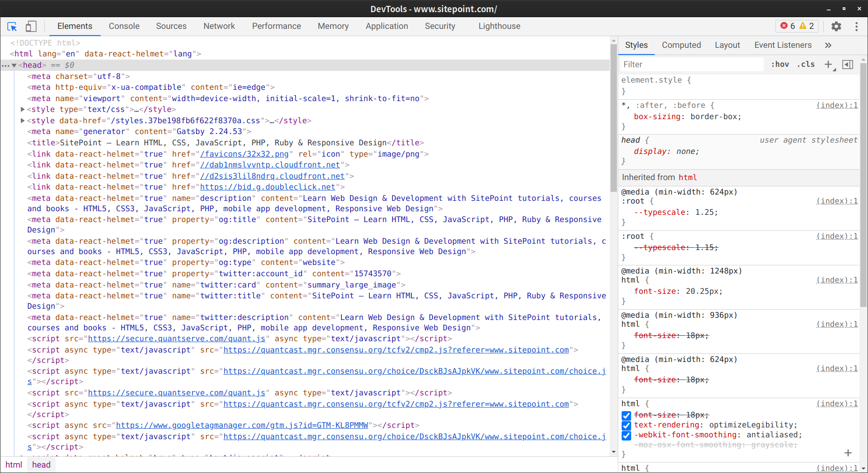Toggle the computed styles sidebar panel icon

tap(848, 64)
